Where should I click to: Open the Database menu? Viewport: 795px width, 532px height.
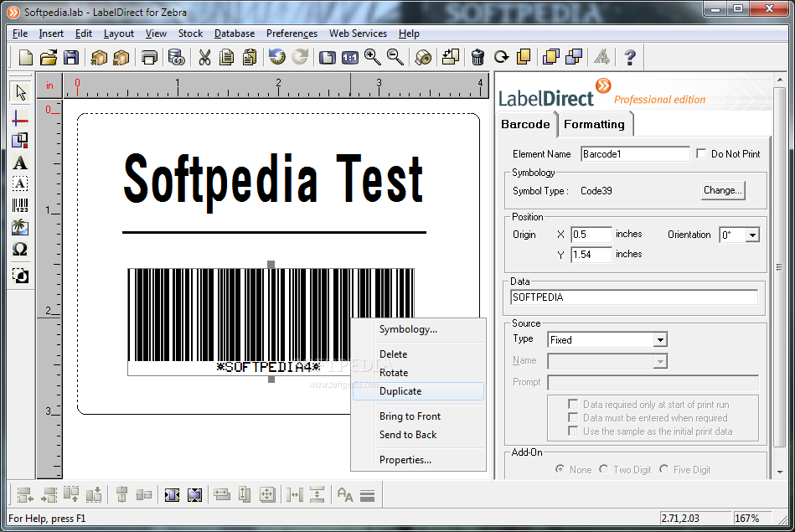pyautogui.click(x=235, y=34)
